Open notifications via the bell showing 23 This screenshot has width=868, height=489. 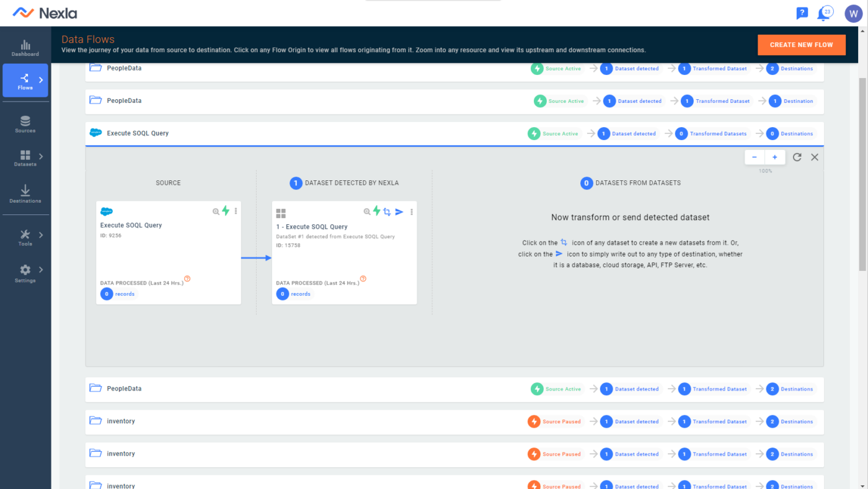pos(825,13)
